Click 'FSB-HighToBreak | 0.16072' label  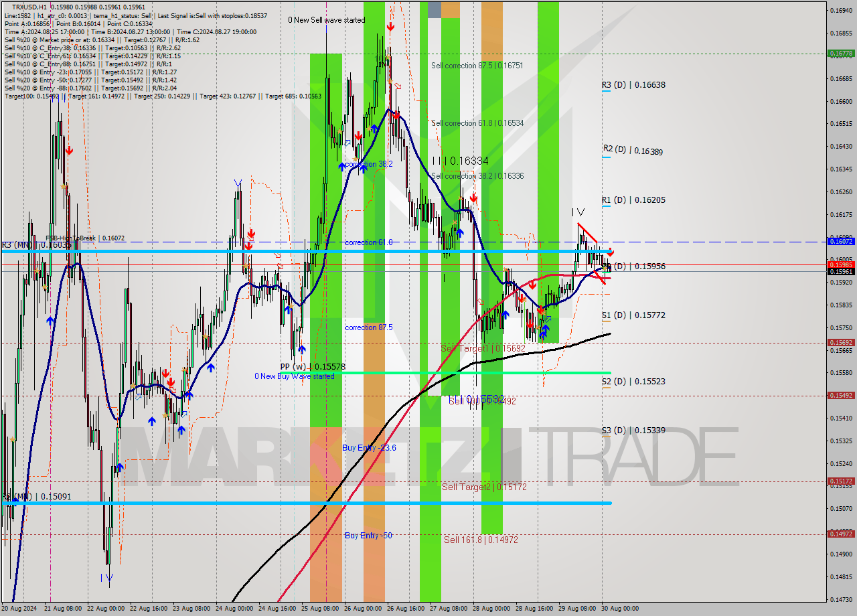(85, 238)
